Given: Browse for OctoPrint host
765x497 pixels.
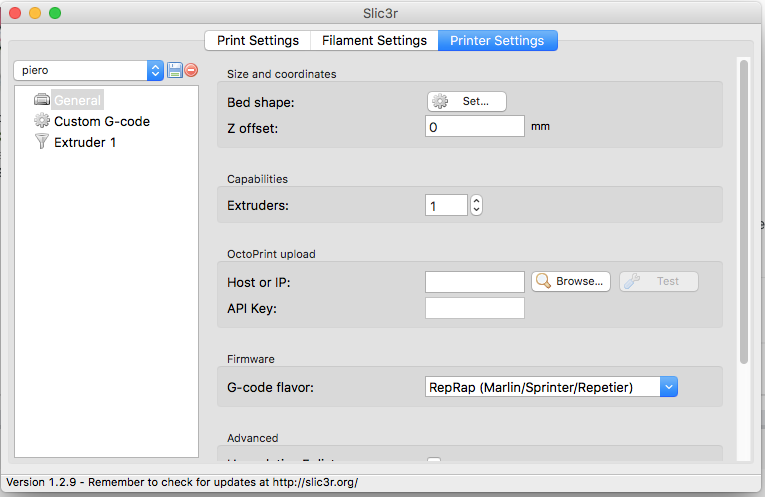Looking at the screenshot, I should [x=571, y=281].
